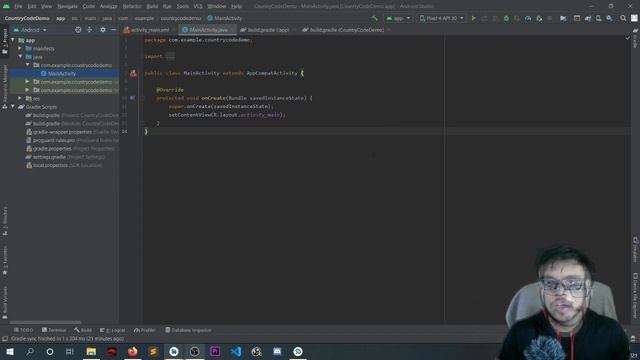640x360 pixels.
Task: Open Discord from the taskbar
Action: 277,351
